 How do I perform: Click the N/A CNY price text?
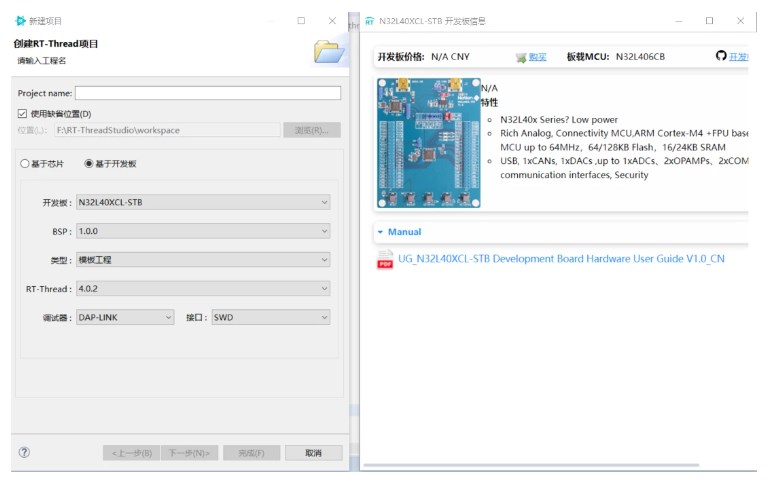[x=450, y=57]
